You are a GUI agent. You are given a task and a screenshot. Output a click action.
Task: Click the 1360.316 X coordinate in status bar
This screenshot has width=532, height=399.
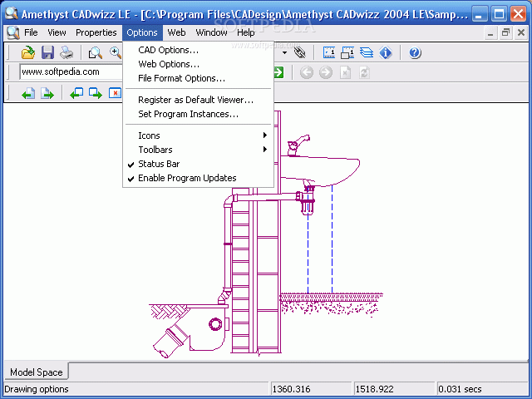point(310,389)
